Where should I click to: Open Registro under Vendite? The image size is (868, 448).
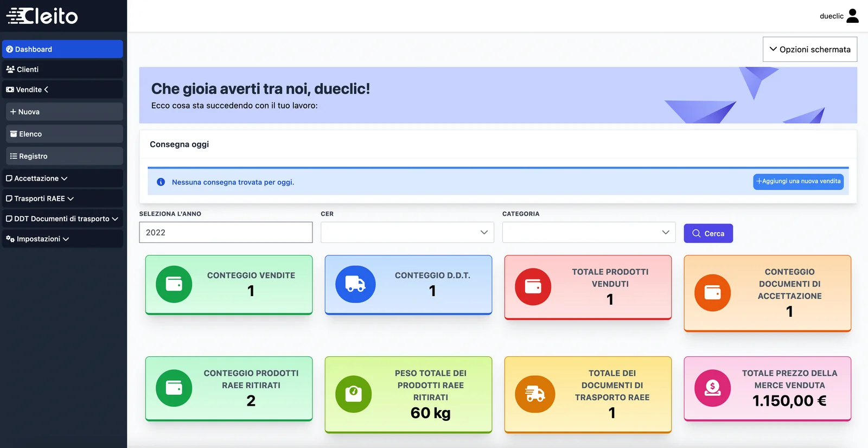click(x=65, y=156)
